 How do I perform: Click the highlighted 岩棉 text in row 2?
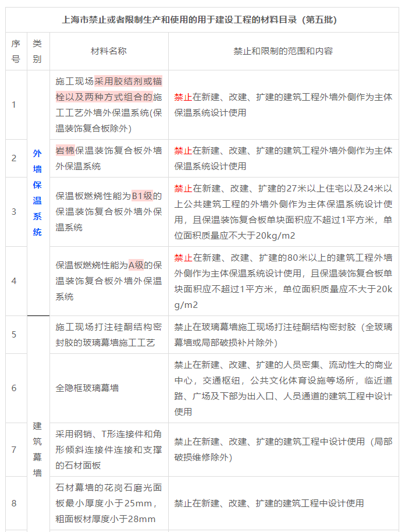[x=66, y=150]
